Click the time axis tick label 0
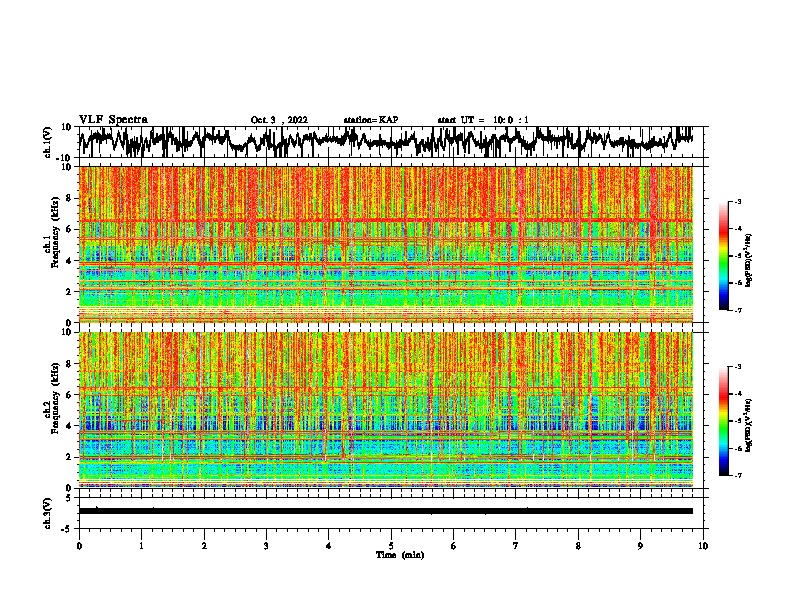The image size is (792, 612). 79,546
